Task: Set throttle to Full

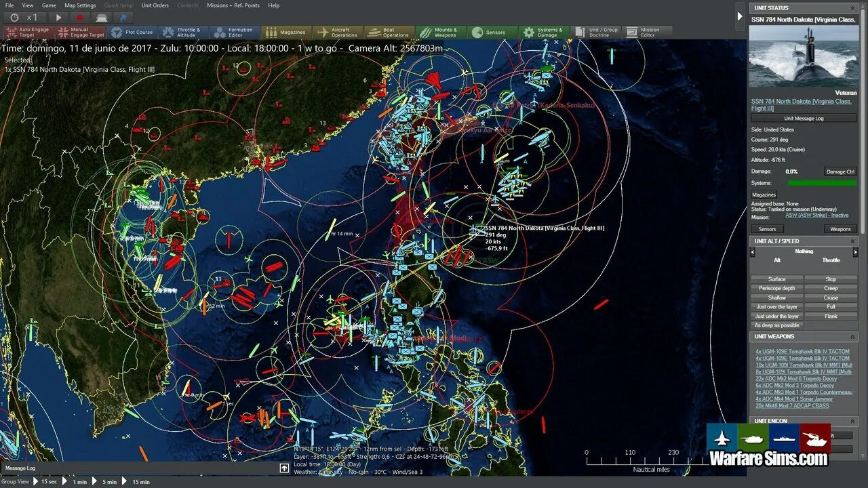Action: click(831, 307)
